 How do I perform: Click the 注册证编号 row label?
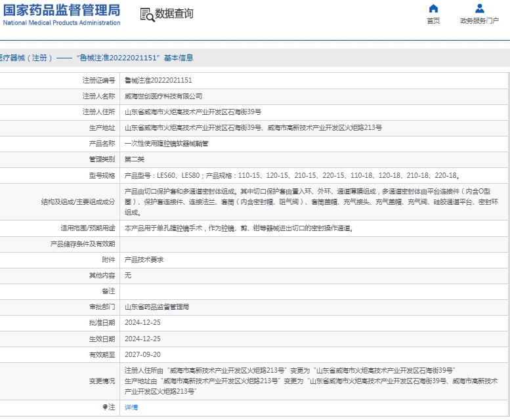(x=98, y=80)
